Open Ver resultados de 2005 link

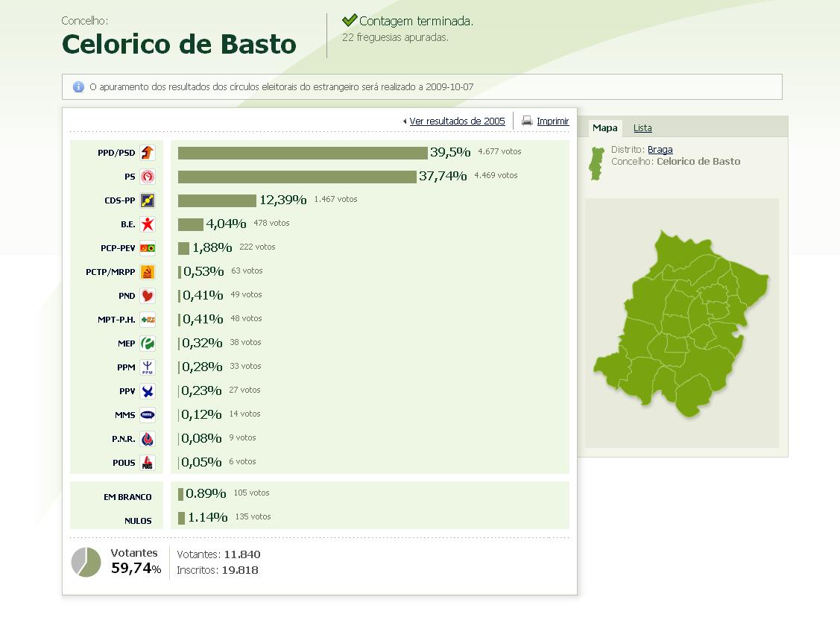coord(457,121)
